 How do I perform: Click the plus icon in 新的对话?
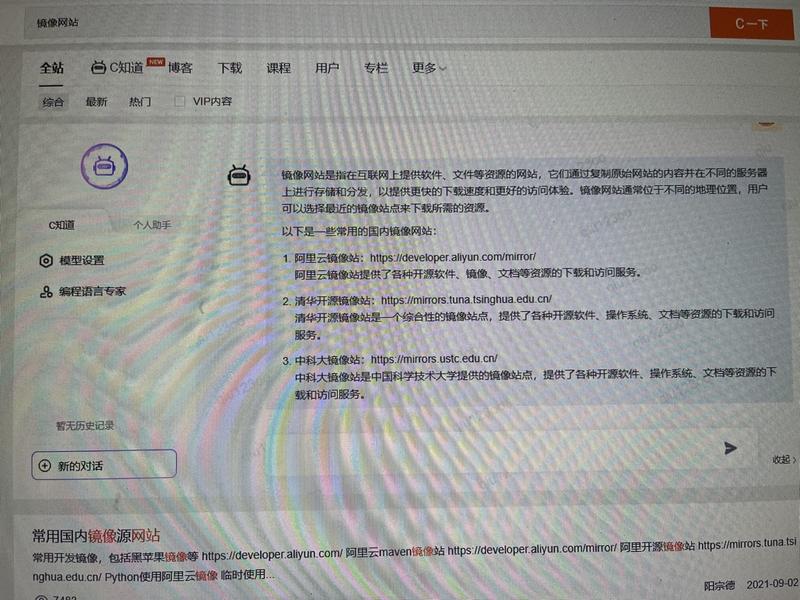(x=45, y=466)
